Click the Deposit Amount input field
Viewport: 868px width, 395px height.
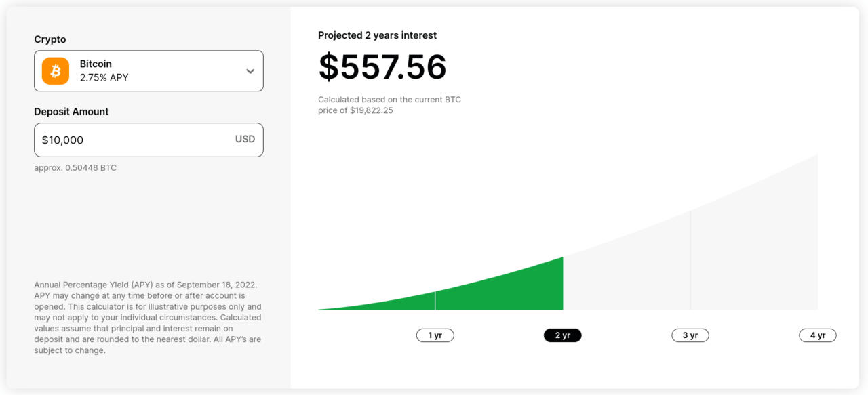point(149,140)
